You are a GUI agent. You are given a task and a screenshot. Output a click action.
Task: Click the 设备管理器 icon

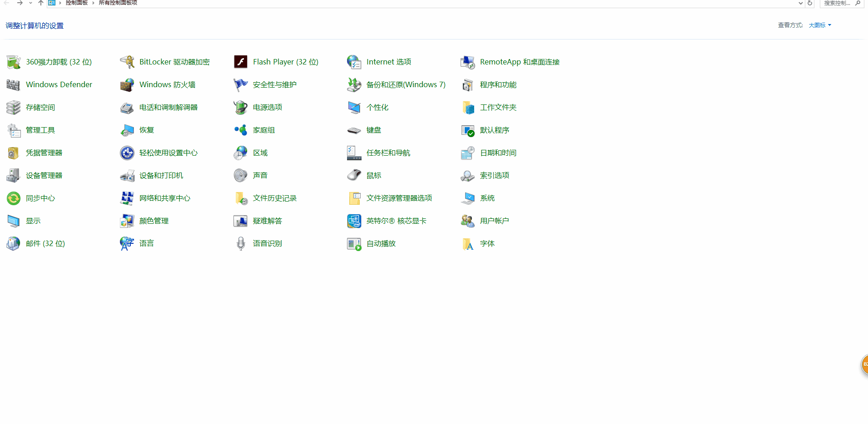click(14, 176)
